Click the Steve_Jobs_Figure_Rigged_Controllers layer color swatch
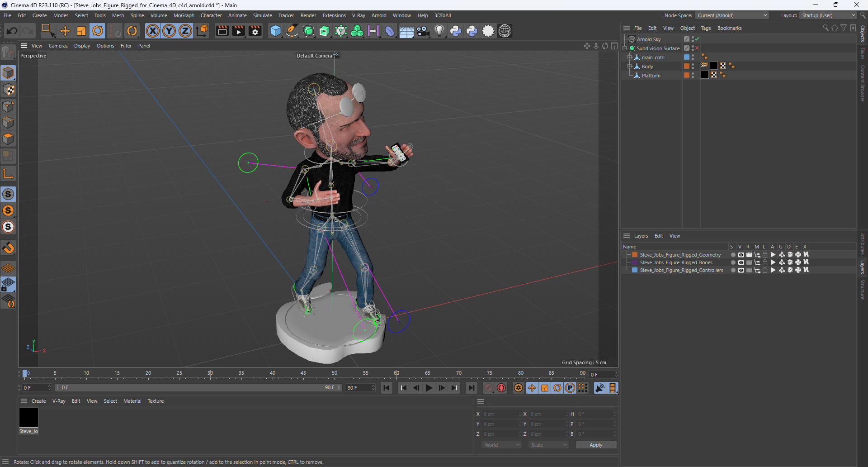 [x=635, y=270]
